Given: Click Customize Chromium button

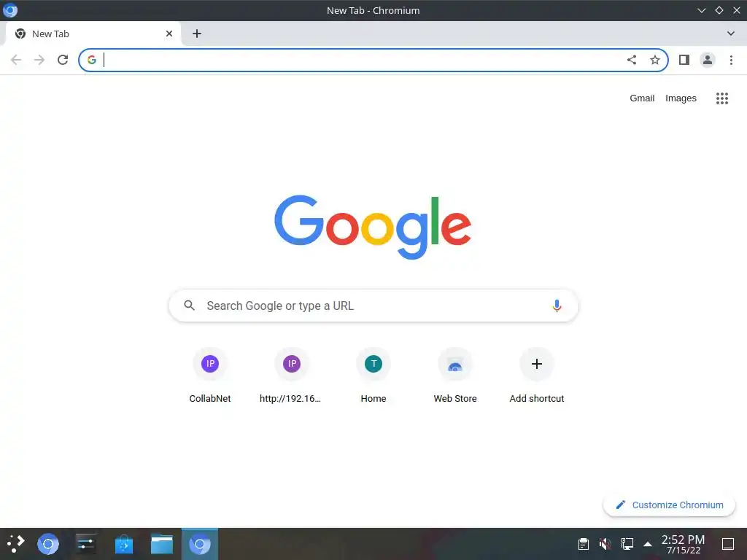Looking at the screenshot, I should (669, 505).
